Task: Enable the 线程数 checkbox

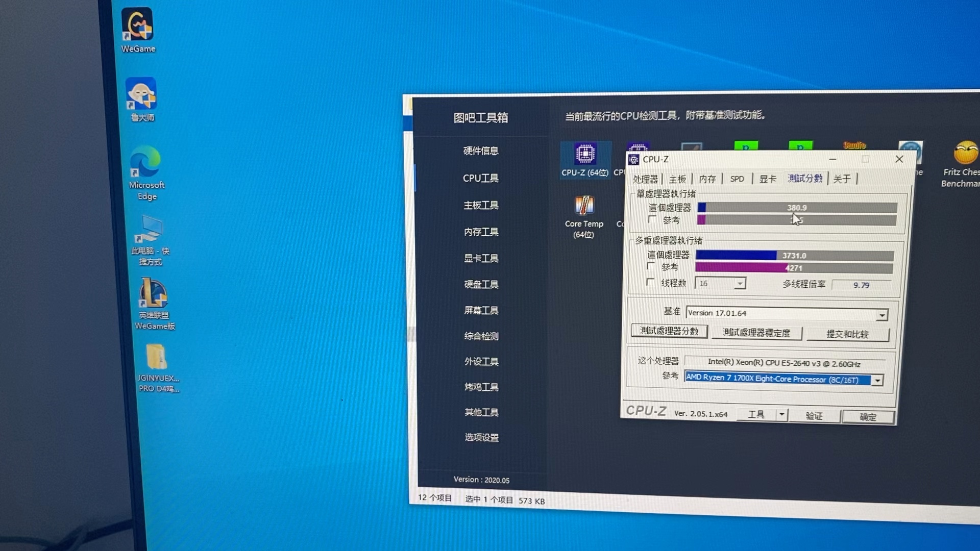Action: point(650,282)
